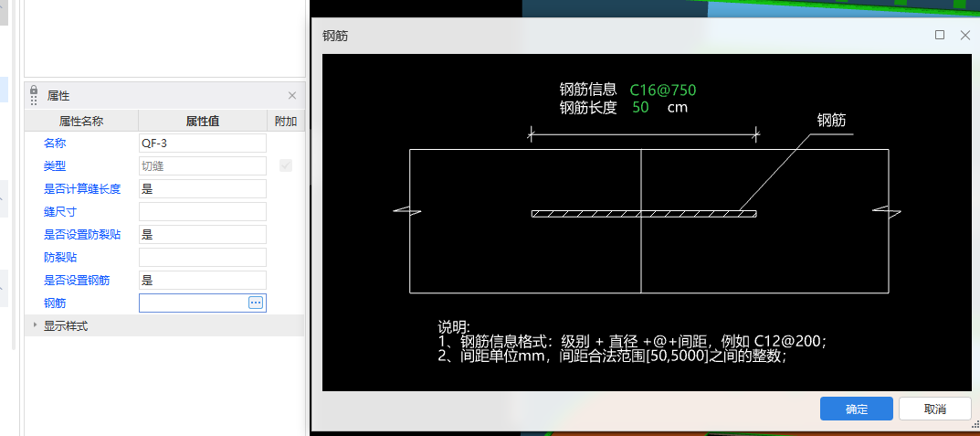Open the 是否计算缝长度 value dropdown
The image size is (980, 436).
click(202, 188)
